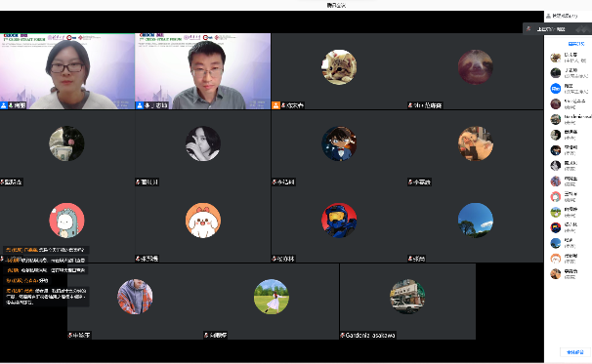Click the Gardenia asakawa name label

370,335
